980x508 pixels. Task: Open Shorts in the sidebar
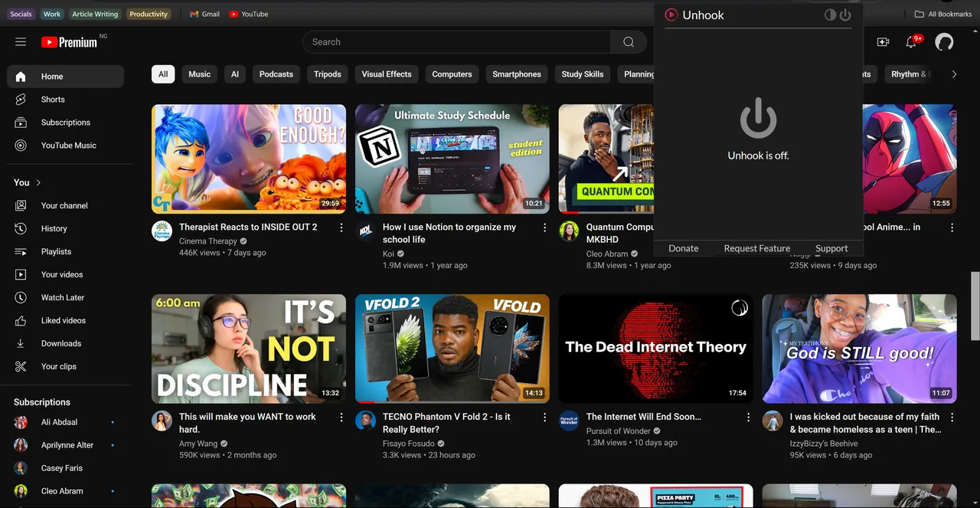pos(65,100)
